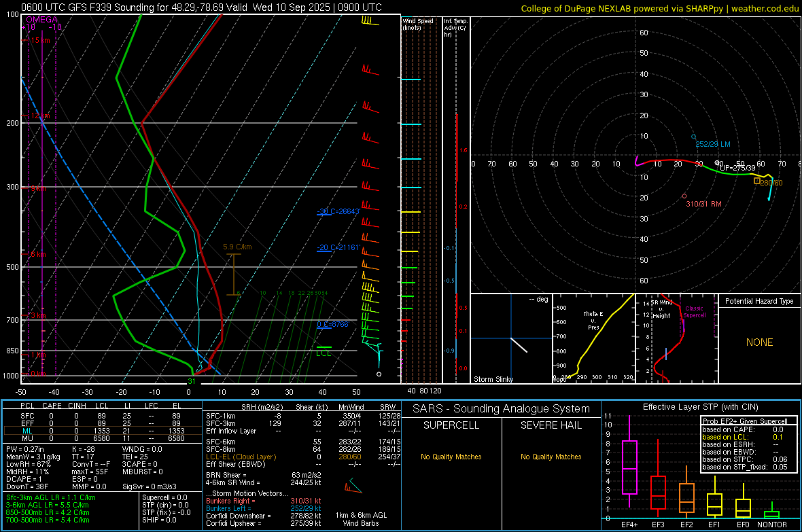Image resolution: width=802 pixels, height=532 pixels.
Task: Click the 'BRN Shear =' row
Action: 264,475
